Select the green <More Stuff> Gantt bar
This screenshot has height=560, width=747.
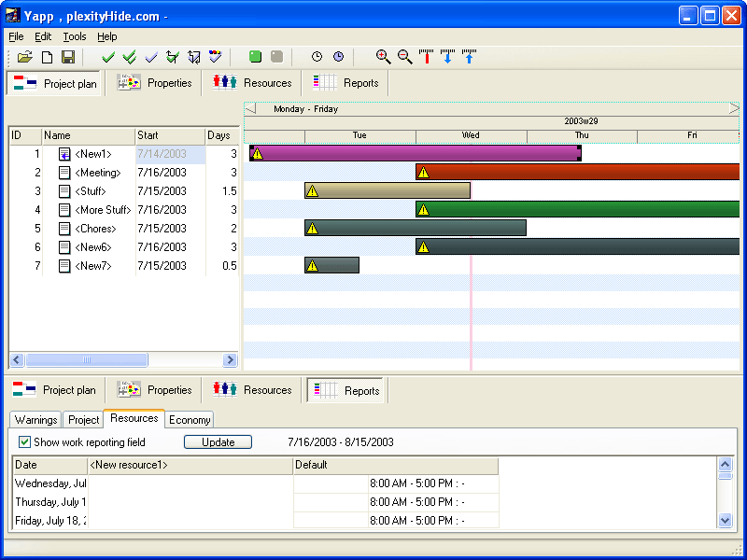tap(577, 209)
